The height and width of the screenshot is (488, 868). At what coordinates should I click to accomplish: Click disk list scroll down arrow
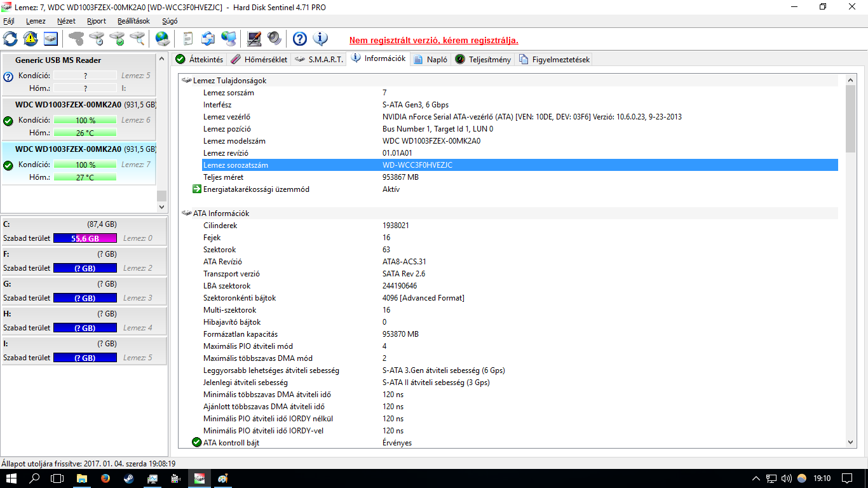(x=161, y=207)
